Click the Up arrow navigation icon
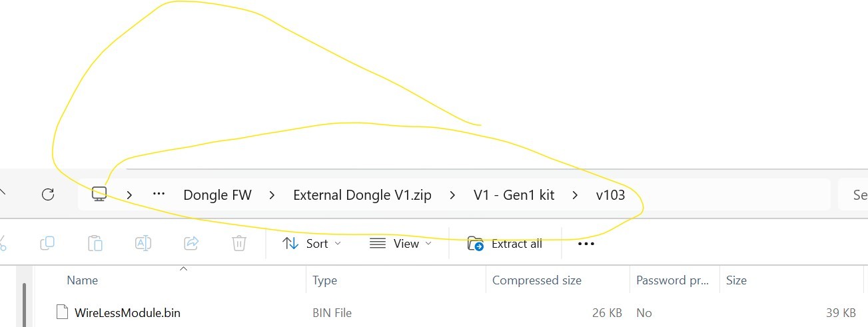868x327 pixels. (2, 194)
